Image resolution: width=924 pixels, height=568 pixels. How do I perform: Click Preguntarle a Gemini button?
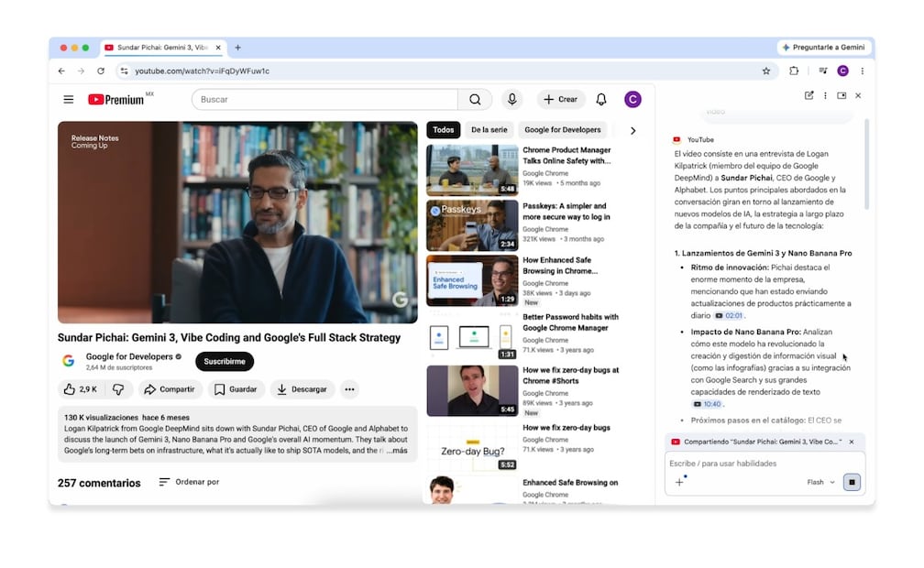click(x=823, y=47)
